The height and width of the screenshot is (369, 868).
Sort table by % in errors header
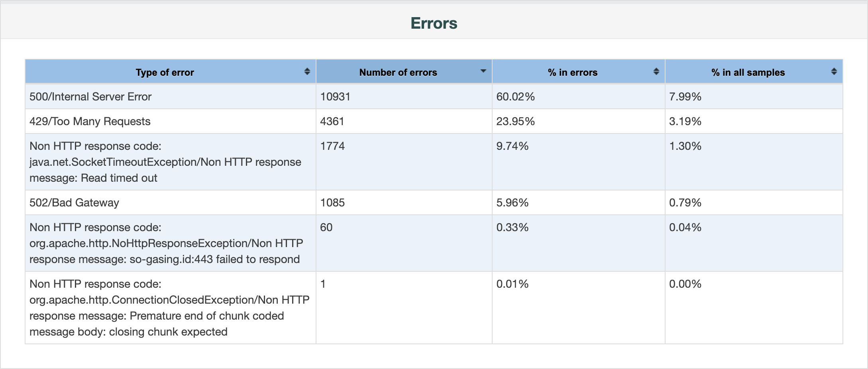[x=579, y=72]
